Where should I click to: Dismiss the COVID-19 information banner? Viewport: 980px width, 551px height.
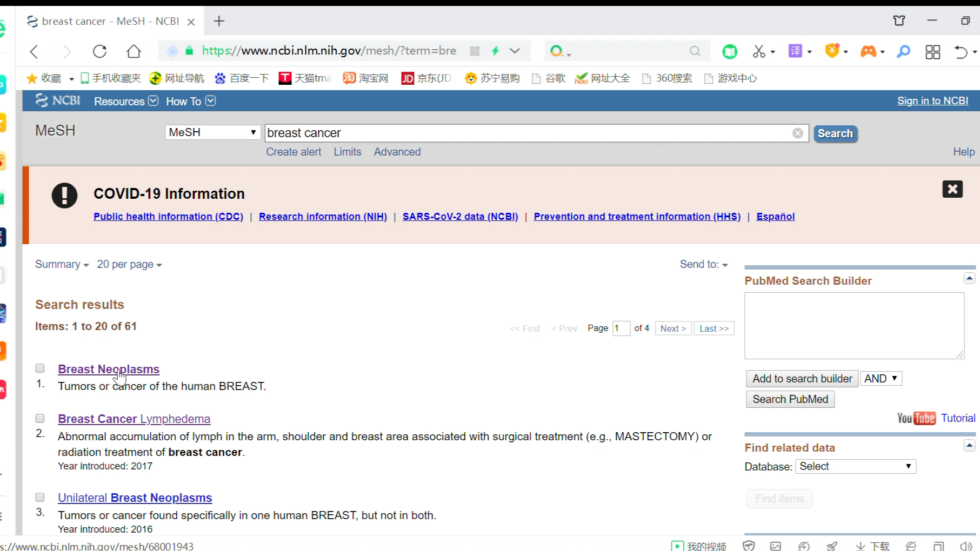pyautogui.click(x=952, y=189)
